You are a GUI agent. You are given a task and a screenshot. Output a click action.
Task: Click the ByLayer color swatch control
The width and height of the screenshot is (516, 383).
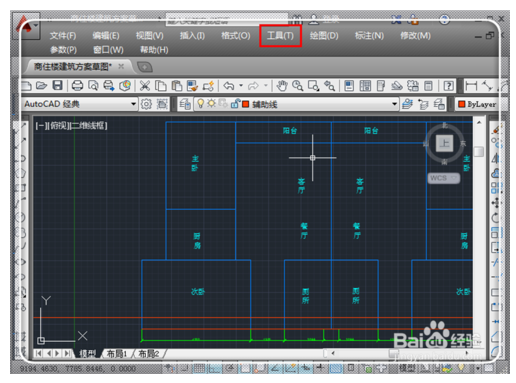(477, 104)
